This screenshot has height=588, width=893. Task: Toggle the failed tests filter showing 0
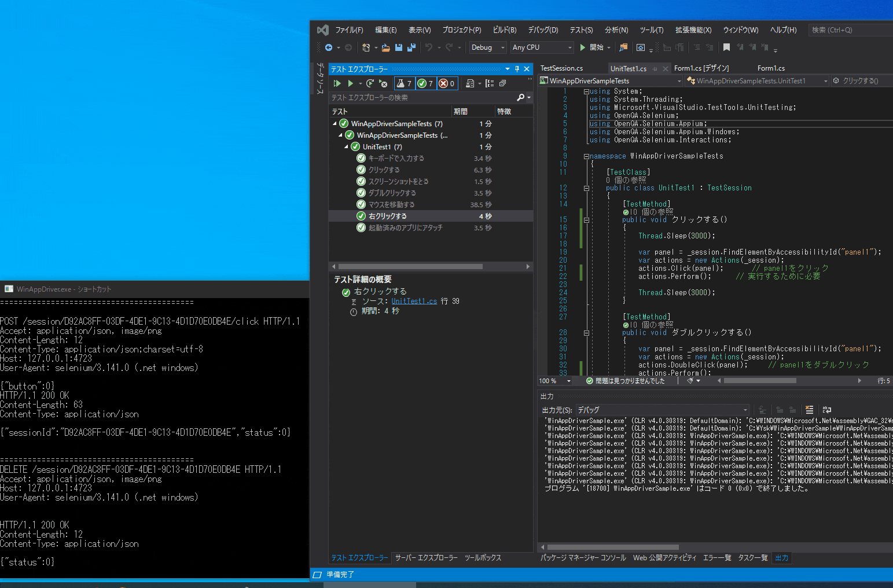[447, 83]
